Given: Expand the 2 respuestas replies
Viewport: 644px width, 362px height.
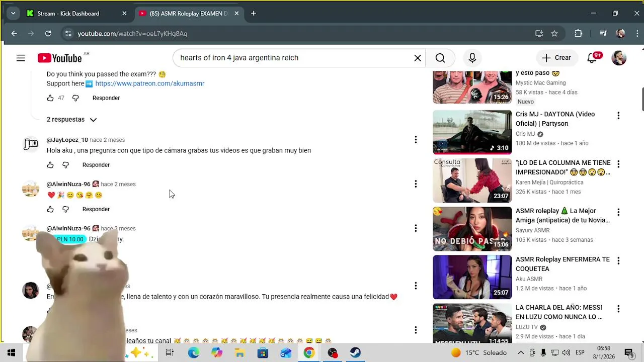Looking at the screenshot, I should [71, 120].
